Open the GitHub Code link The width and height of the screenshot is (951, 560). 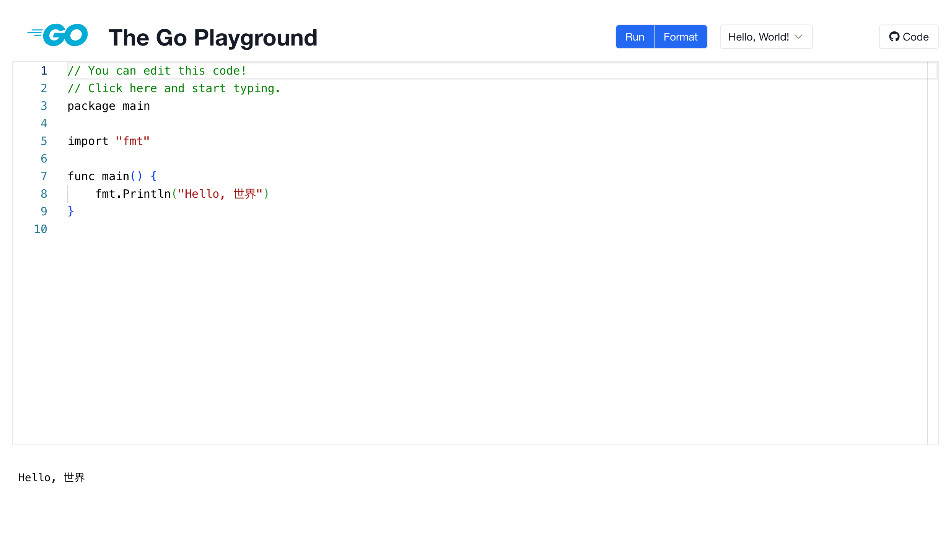(x=909, y=37)
